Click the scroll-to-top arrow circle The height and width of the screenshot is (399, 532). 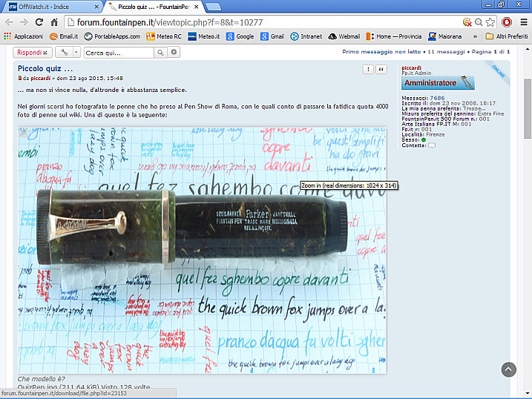click(508, 369)
